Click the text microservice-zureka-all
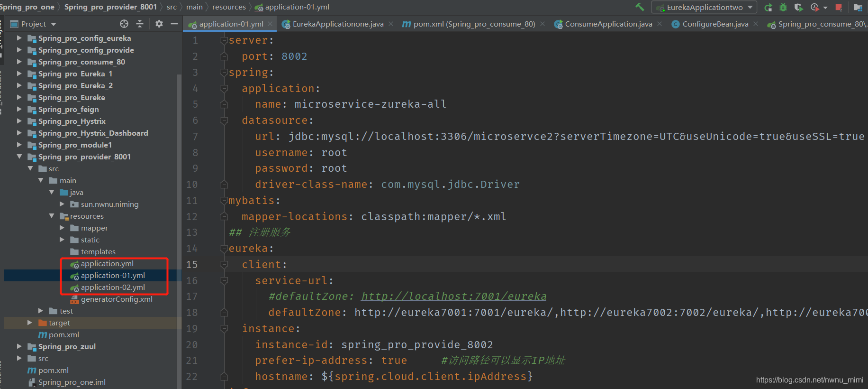868x389 pixels. coord(371,104)
